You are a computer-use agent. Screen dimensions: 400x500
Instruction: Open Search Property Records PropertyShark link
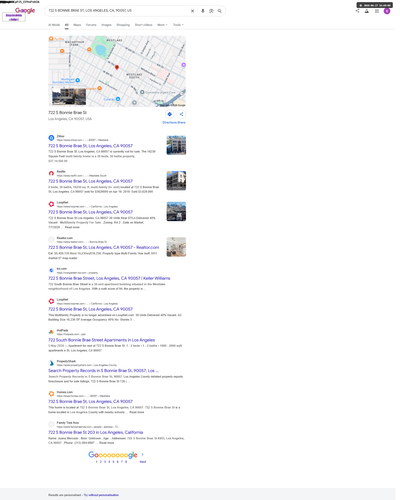(103, 370)
